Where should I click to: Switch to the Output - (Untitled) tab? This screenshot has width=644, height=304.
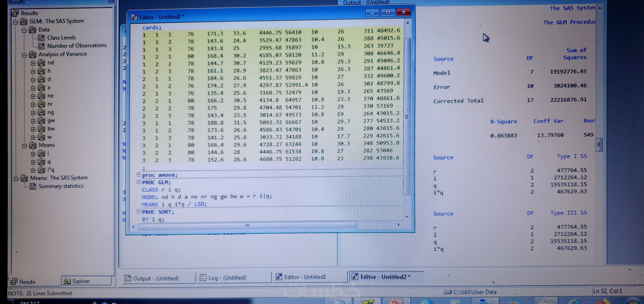(x=156, y=278)
